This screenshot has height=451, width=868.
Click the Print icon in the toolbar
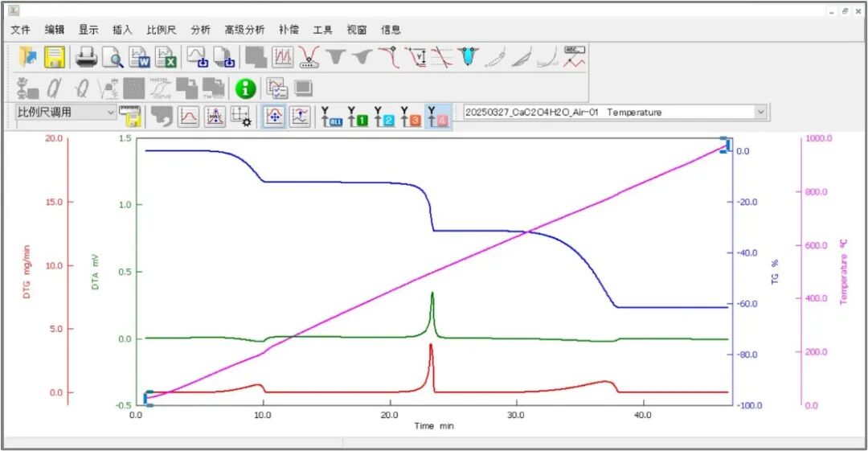pos(86,57)
